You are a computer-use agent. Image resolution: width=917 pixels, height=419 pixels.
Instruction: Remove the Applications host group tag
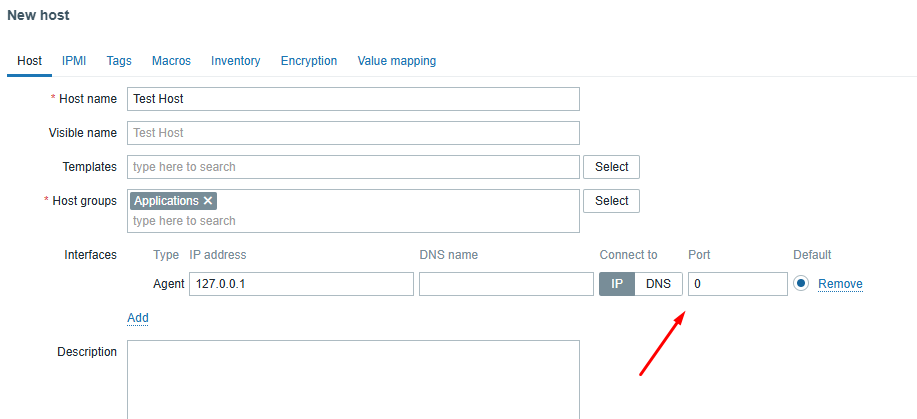coord(208,201)
